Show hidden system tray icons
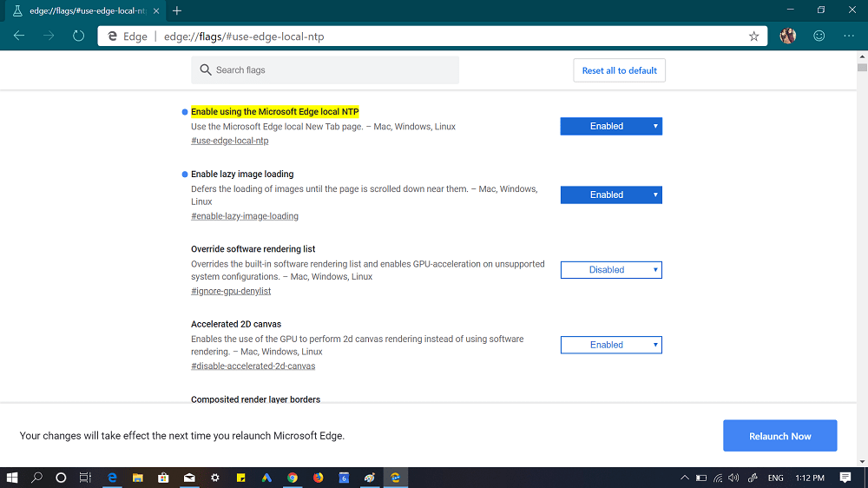The image size is (868, 488). coord(685,478)
